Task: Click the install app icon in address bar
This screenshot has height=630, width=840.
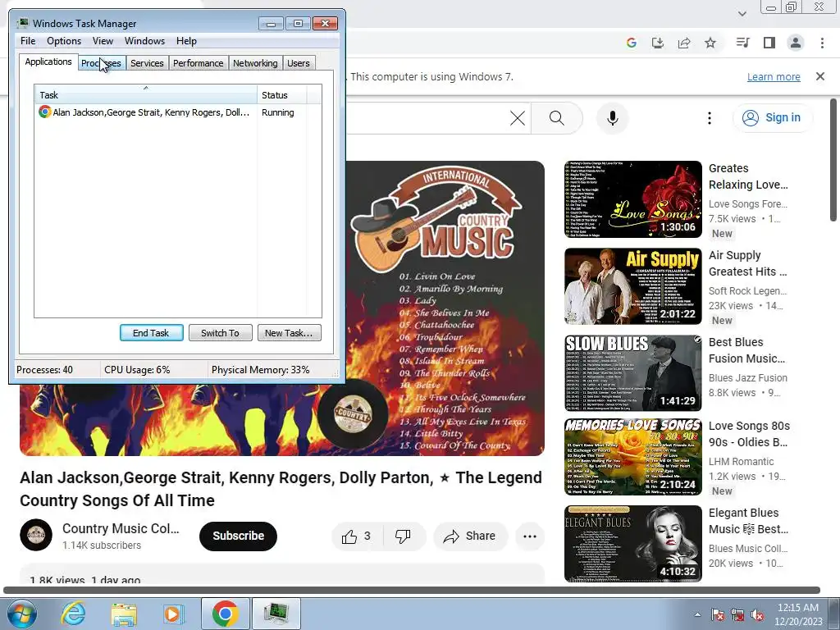Action: coord(657,43)
